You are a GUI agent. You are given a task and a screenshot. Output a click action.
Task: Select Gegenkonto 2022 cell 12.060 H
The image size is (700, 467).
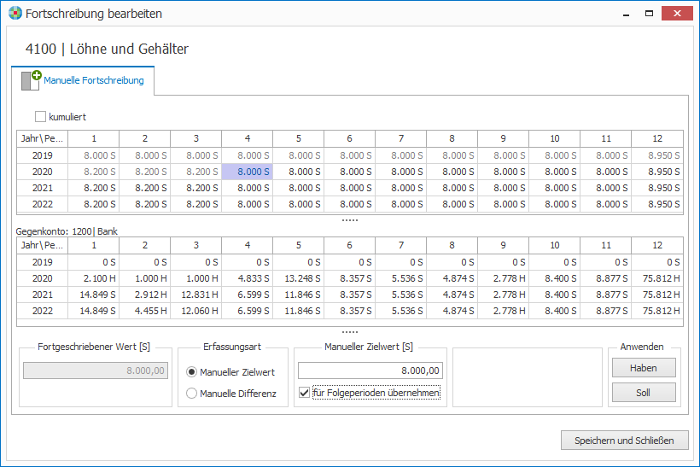point(196,311)
